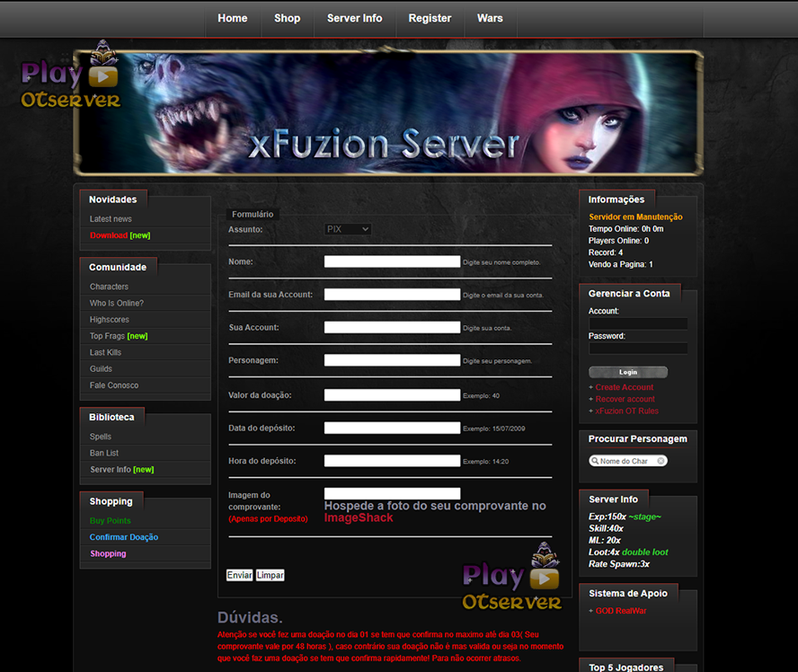Open Characters in Comunidade

click(x=109, y=287)
